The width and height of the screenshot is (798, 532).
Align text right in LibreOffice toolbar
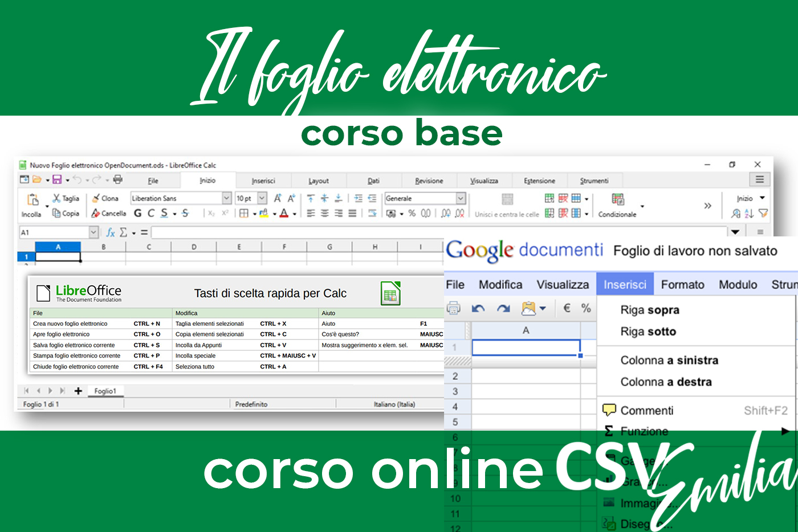[339, 213]
